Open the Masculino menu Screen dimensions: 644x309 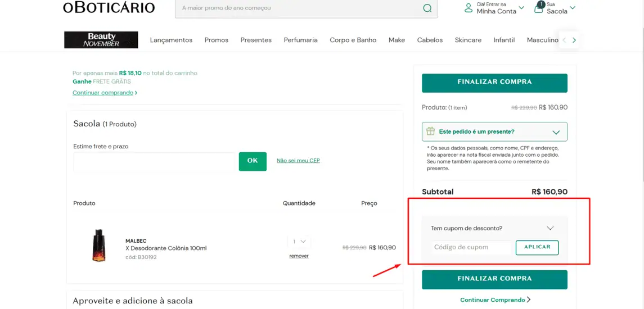click(543, 40)
